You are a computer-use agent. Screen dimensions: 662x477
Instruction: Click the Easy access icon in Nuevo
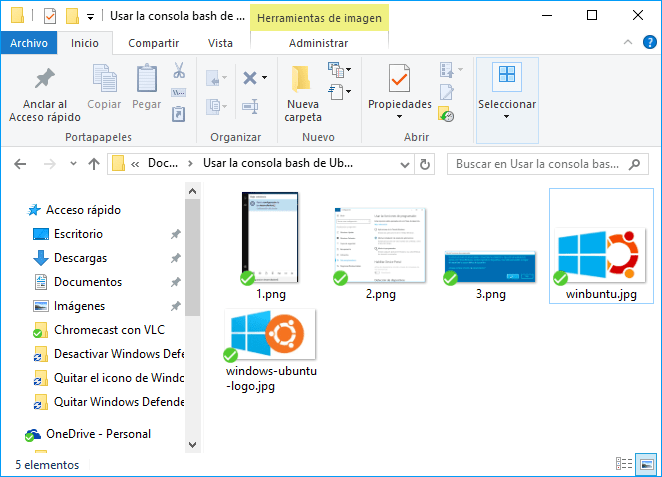pyautogui.click(x=336, y=92)
